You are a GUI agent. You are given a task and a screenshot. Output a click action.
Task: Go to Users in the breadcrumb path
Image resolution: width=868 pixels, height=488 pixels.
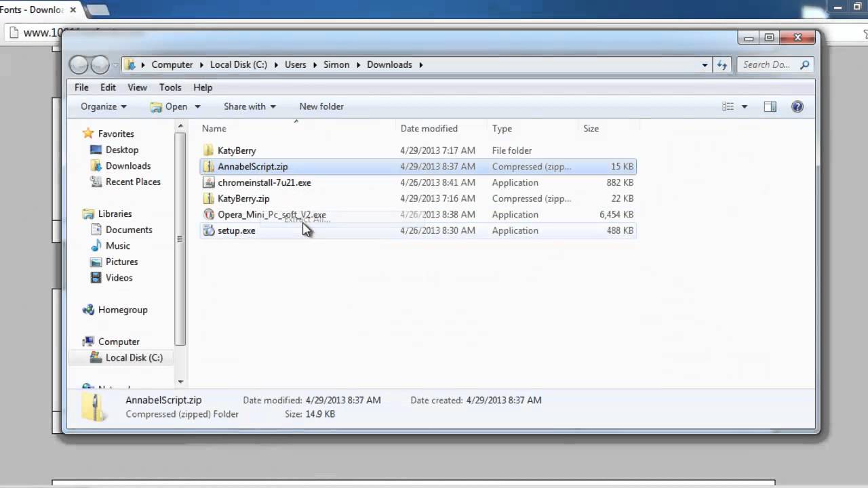click(296, 65)
